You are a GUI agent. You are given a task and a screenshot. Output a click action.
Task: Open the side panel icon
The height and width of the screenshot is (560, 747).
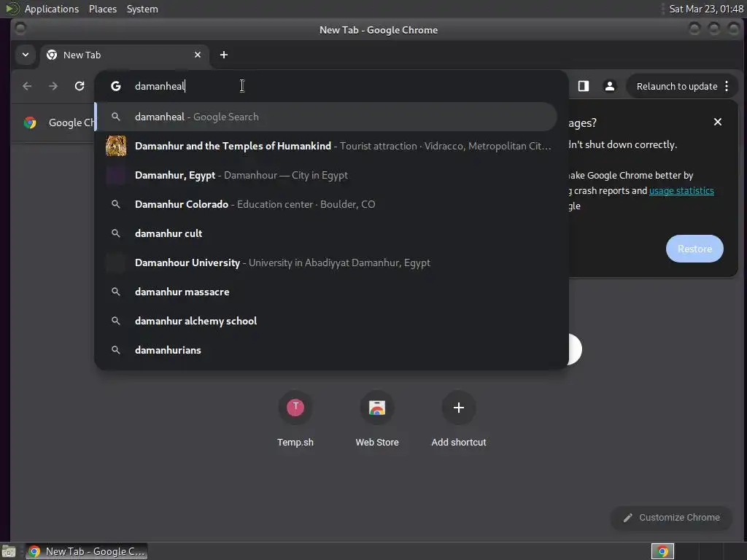tap(584, 86)
